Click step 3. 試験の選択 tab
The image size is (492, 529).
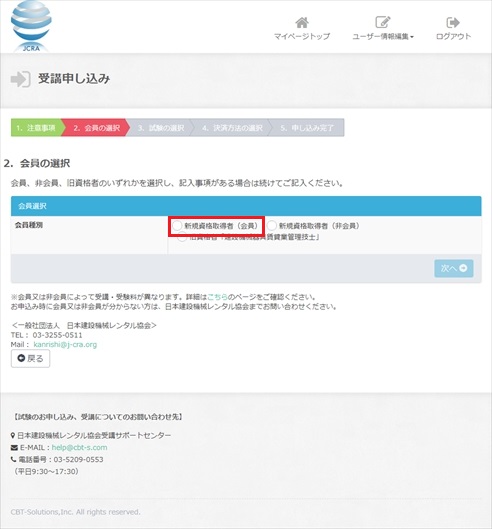click(x=161, y=128)
